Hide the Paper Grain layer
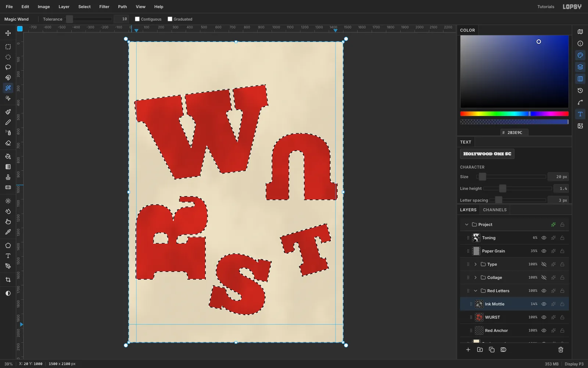The width and height of the screenshot is (588, 368). [x=544, y=251]
